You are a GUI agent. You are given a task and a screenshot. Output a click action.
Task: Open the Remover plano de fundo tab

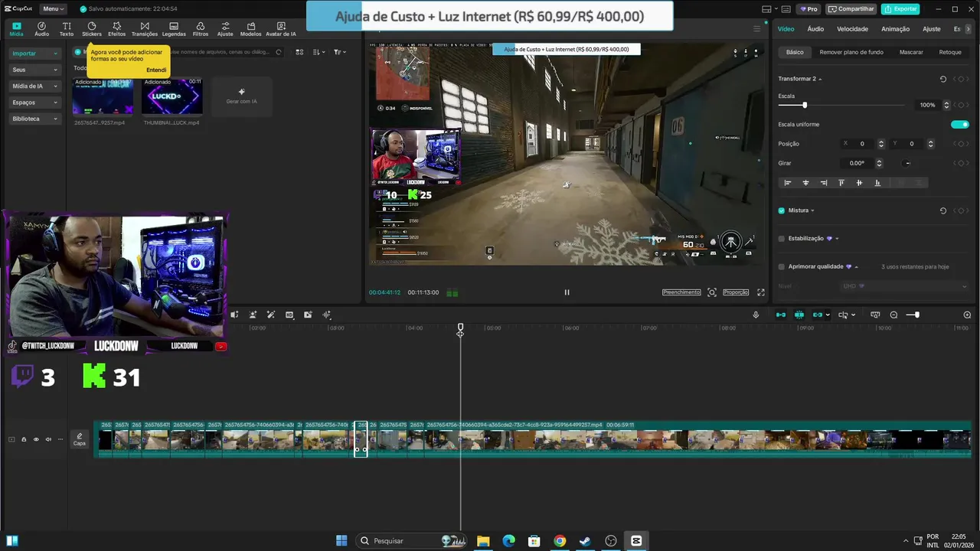[x=851, y=52]
